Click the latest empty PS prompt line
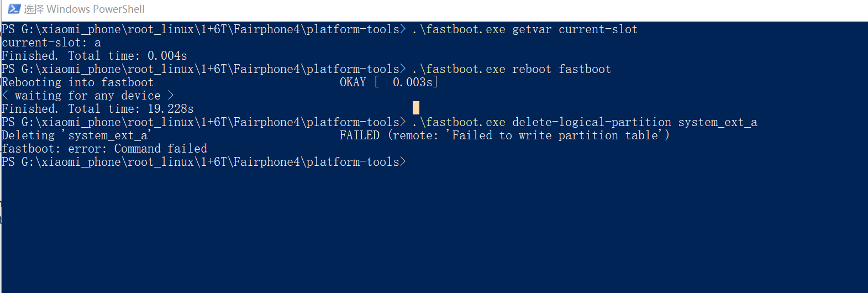The image size is (868, 293). pyautogui.click(x=204, y=162)
